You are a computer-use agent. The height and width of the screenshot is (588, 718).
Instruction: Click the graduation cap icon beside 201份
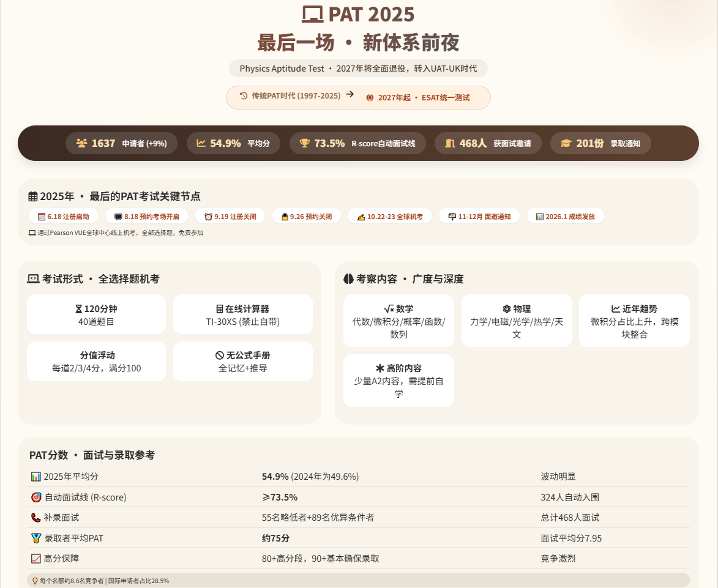pyautogui.click(x=566, y=143)
